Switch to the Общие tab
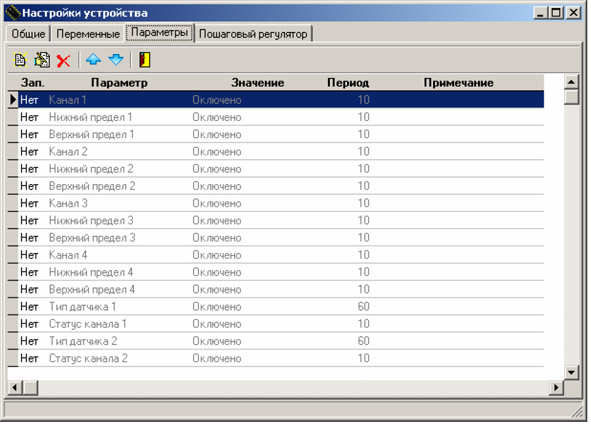The height and width of the screenshot is (425, 591). tap(28, 34)
